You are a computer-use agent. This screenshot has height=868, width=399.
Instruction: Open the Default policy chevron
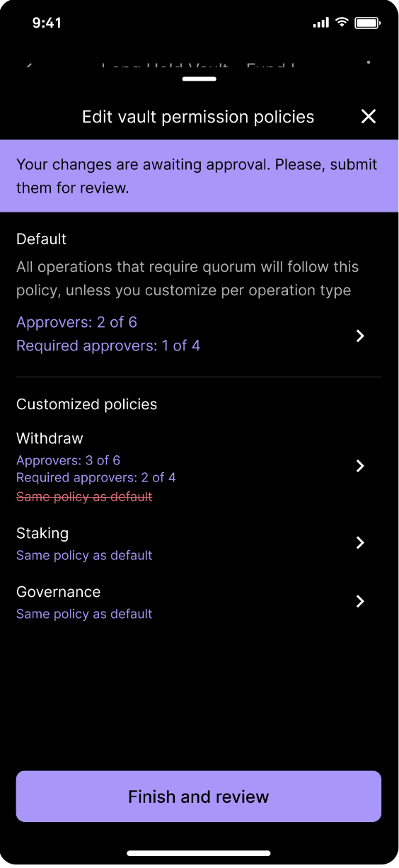[x=360, y=336]
